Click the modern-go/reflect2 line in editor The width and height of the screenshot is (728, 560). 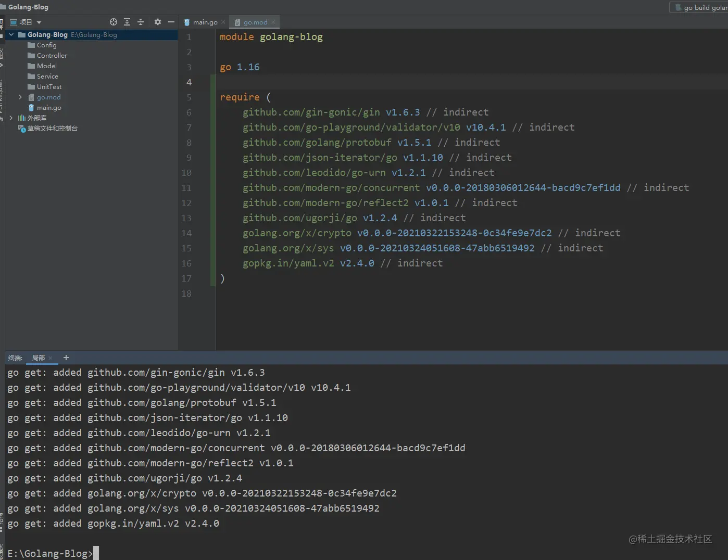380,203
